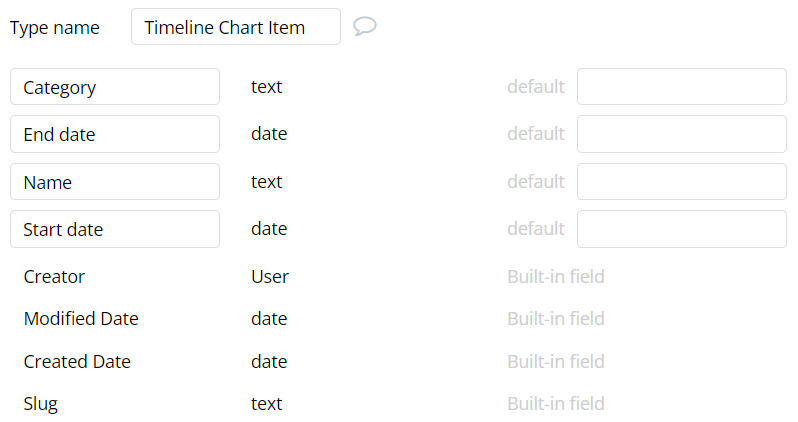Click the Modified Date field label
The width and height of the screenshot is (798, 422).
tap(81, 319)
